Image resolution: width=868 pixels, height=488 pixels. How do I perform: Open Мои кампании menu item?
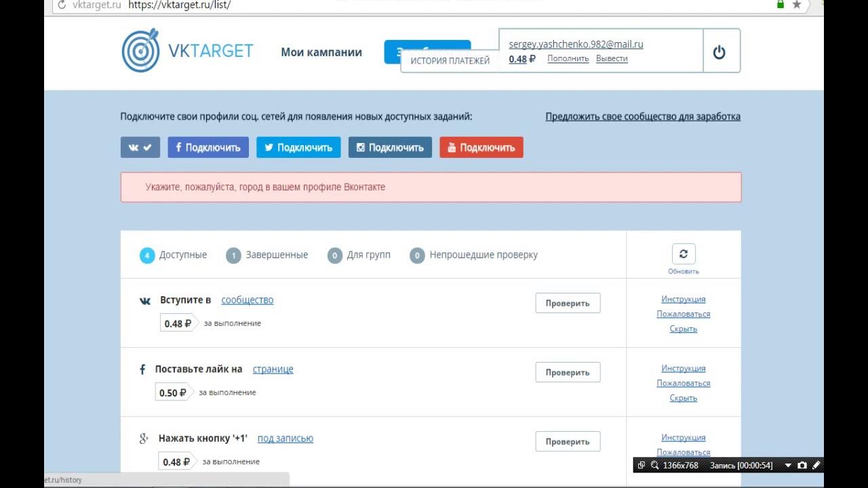coord(321,52)
